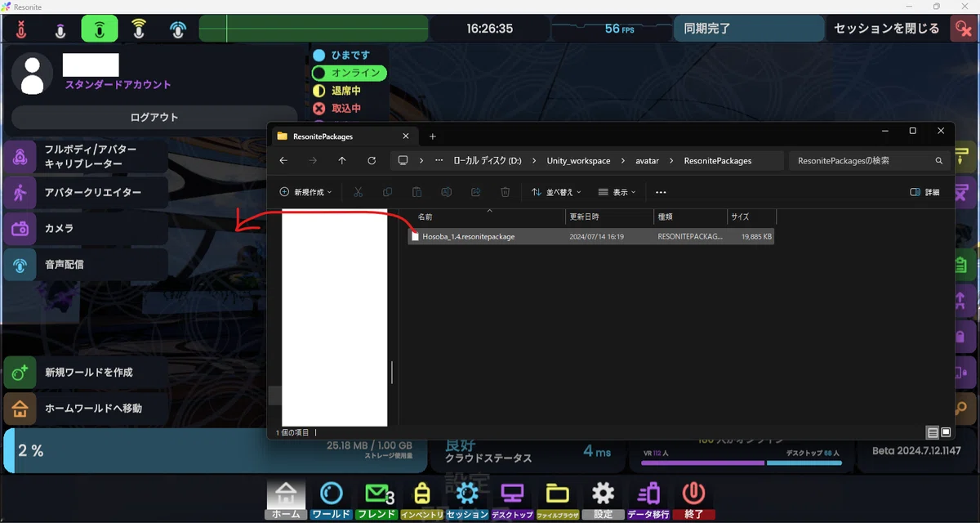This screenshot has width=980, height=523.
Task: Click the Explorer refresh icon
Action: 372,161
